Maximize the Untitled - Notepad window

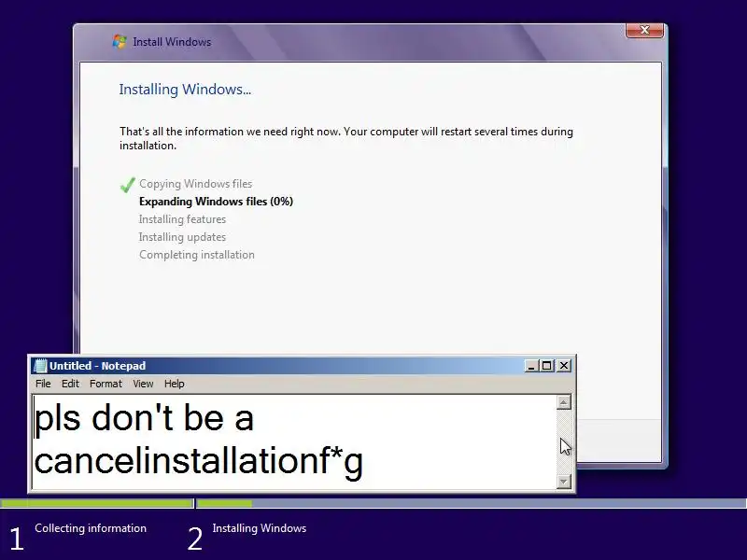pyautogui.click(x=547, y=366)
